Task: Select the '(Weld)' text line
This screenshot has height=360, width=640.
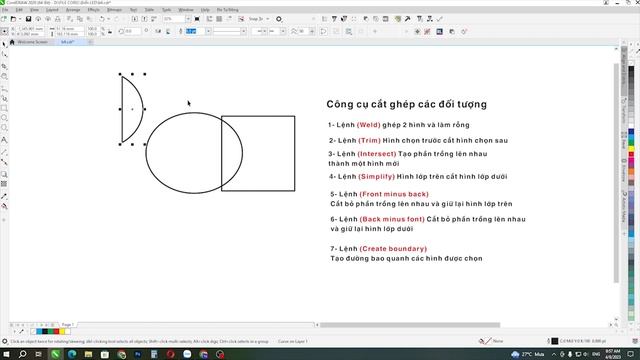Action: pos(399,125)
